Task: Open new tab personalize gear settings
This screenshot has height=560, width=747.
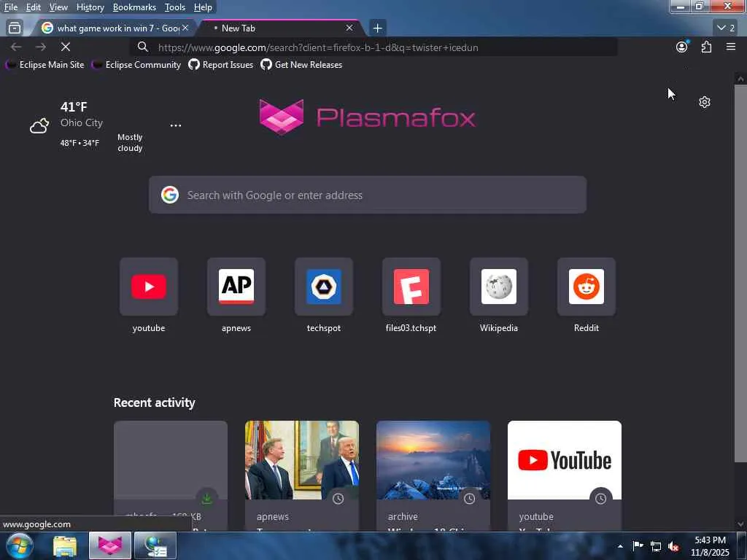Action: 705,102
